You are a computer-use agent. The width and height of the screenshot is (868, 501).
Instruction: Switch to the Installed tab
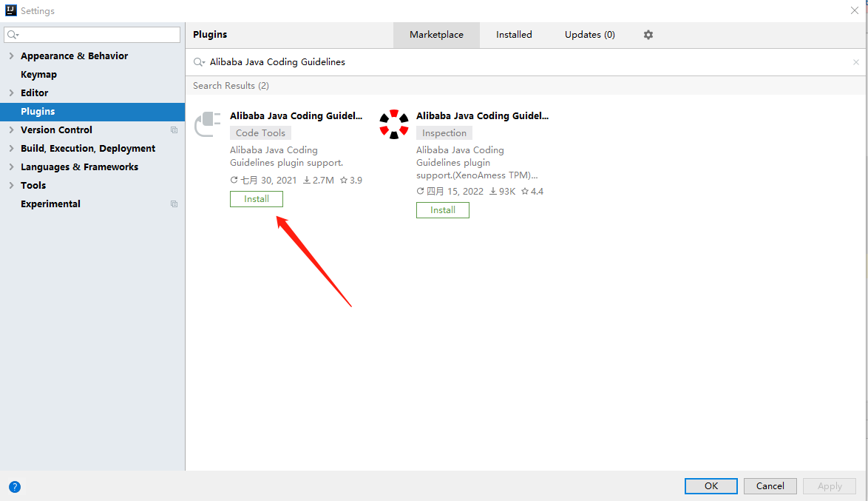pos(514,35)
